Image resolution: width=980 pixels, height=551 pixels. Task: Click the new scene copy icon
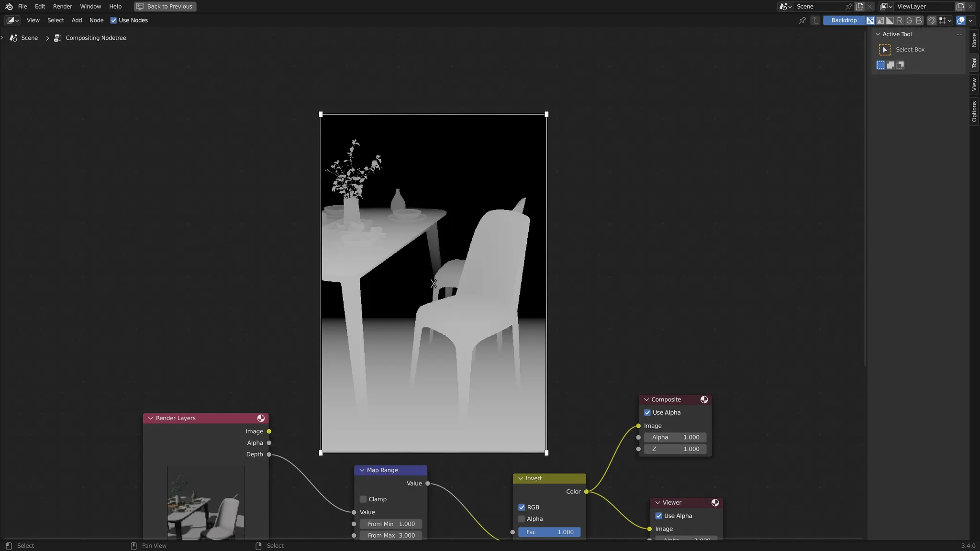(860, 6)
